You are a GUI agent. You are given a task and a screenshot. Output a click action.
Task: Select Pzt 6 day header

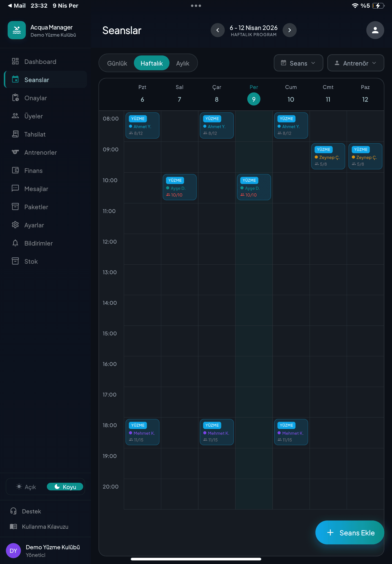[142, 94]
